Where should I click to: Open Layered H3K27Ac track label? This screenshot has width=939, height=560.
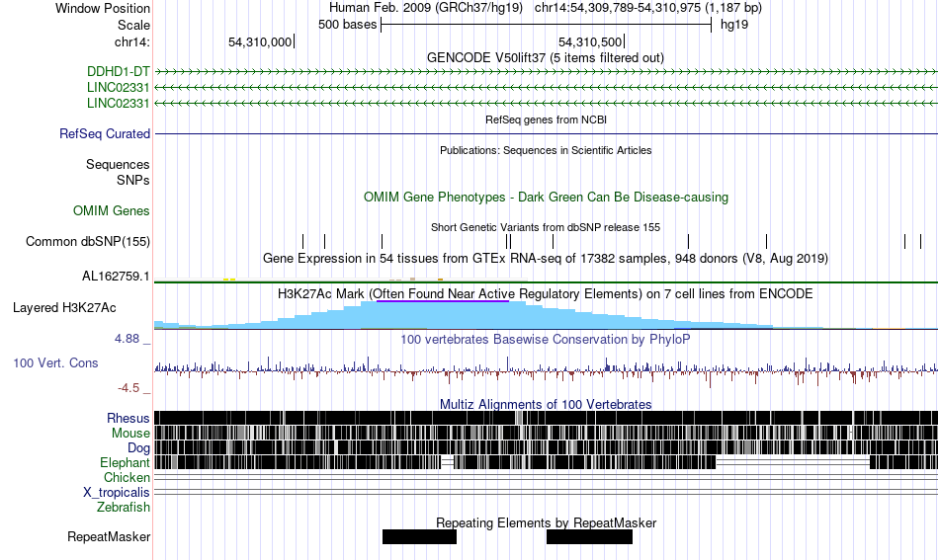64,308
